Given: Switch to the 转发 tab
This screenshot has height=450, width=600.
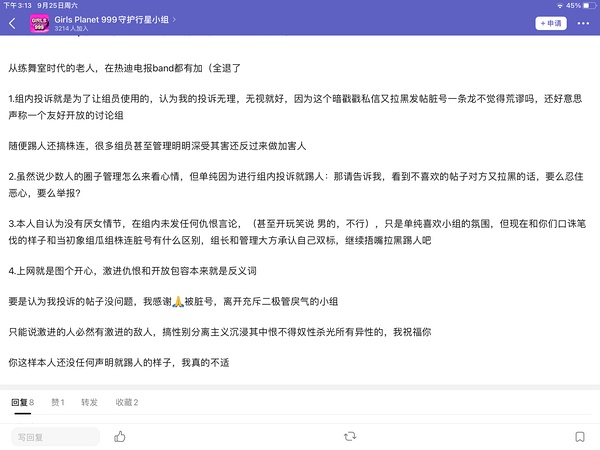Looking at the screenshot, I should point(89,402).
